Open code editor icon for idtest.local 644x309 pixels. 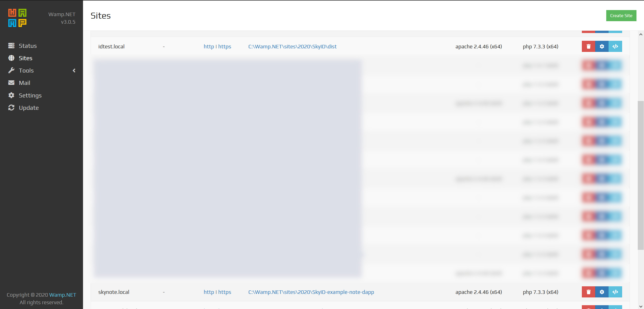(x=615, y=46)
